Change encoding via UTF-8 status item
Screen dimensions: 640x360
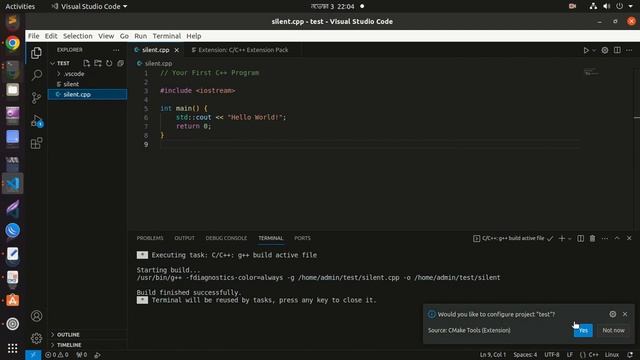[552, 355]
